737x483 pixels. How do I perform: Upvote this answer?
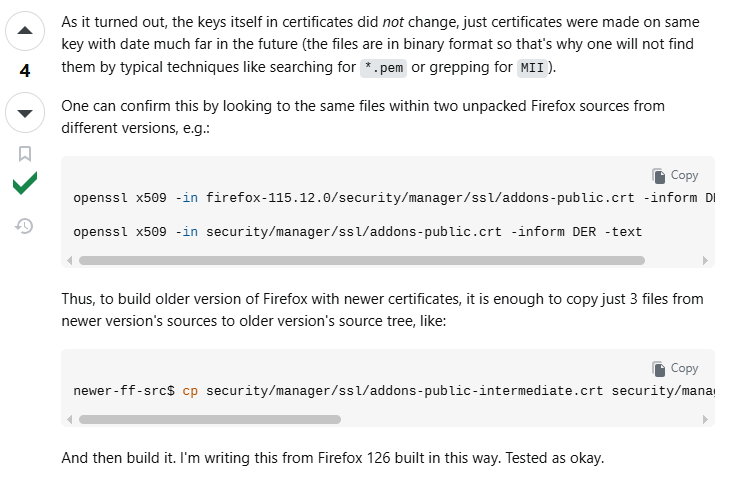pyautogui.click(x=25, y=32)
